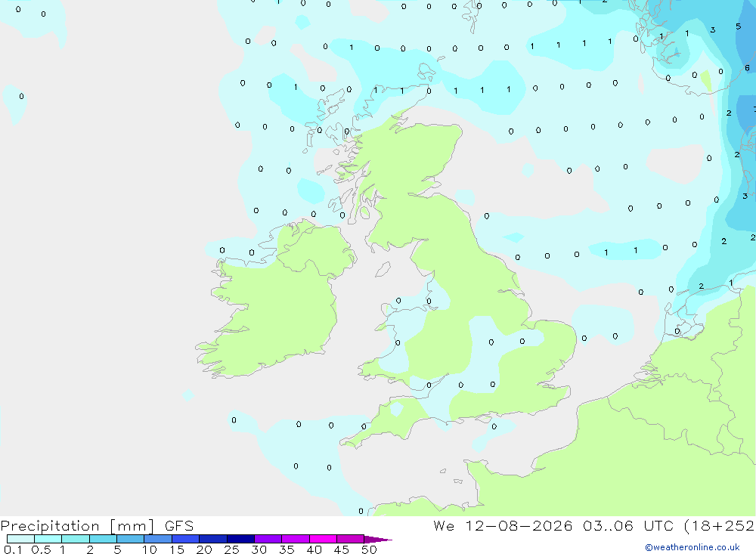This screenshot has width=756, height=554.
Task: Click the 30–35 mm legend color swatch
Action: (x=268, y=539)
